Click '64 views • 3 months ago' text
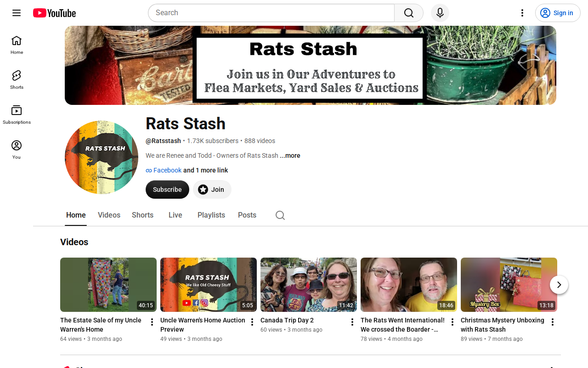This screenshot has height=368, width=588. pyautogui.click(x=91, y=339)
